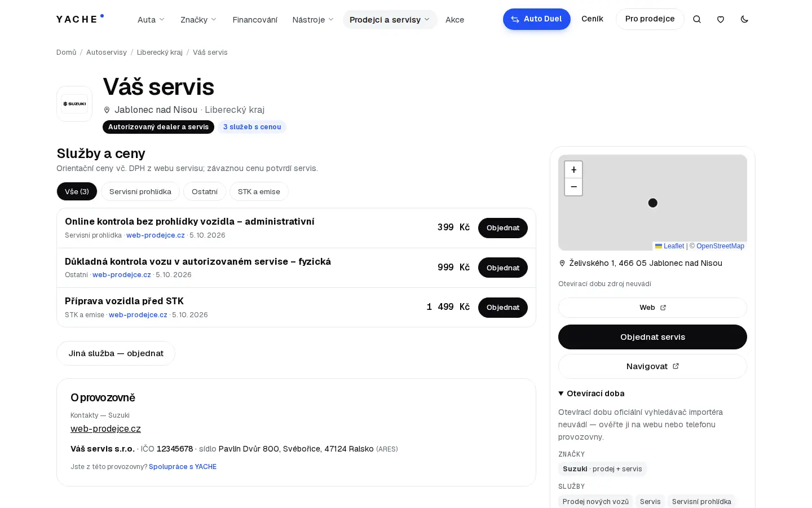This screenshot has height=508, width=812.
Task: Filter by Servisní prohlídka tab
Action: tap(140, 191)
